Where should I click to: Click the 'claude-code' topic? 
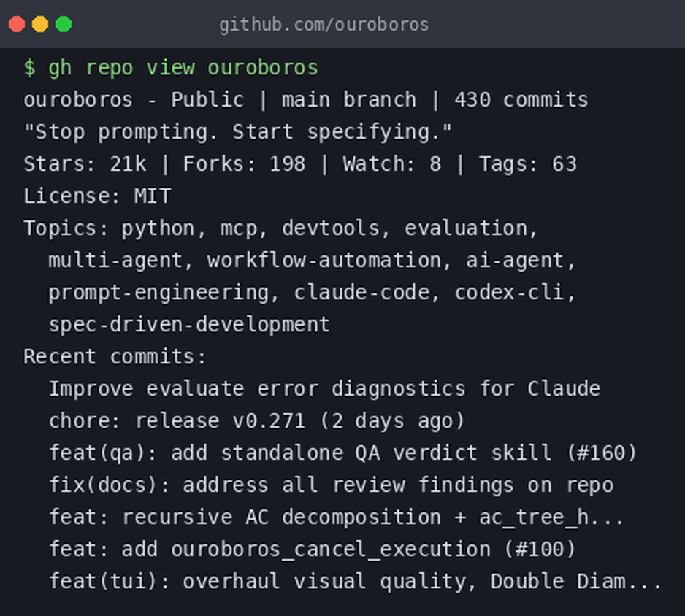coord(361,293)
